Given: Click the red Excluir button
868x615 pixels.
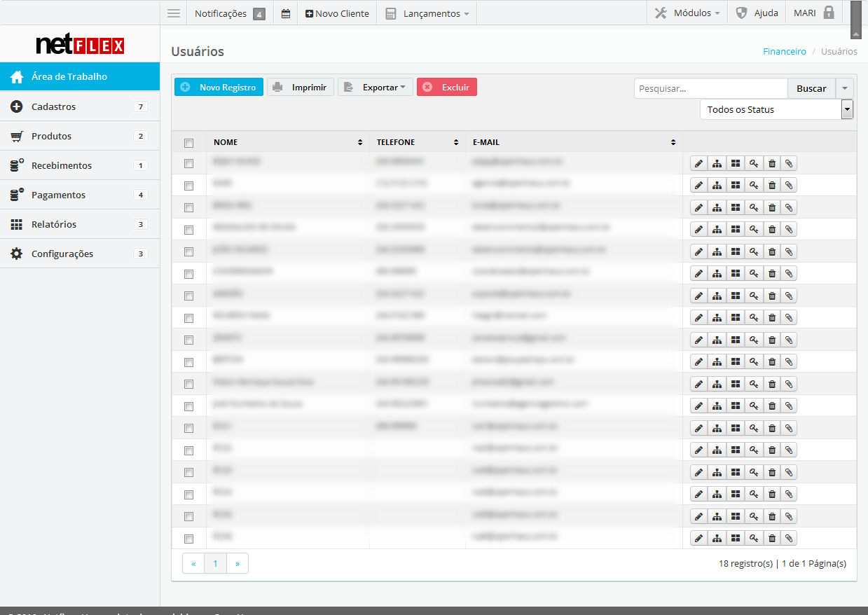Looking at the screenshot, I should [447, 87].
